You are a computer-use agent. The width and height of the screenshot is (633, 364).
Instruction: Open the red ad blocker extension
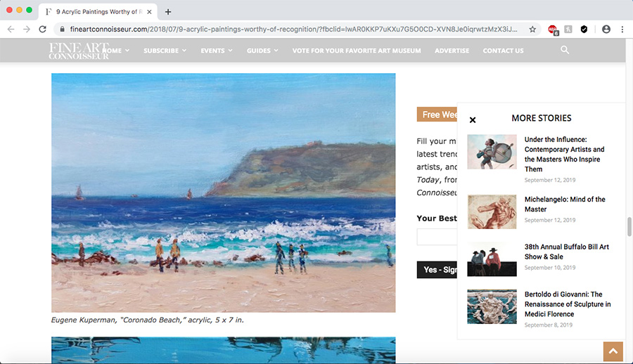553,30
